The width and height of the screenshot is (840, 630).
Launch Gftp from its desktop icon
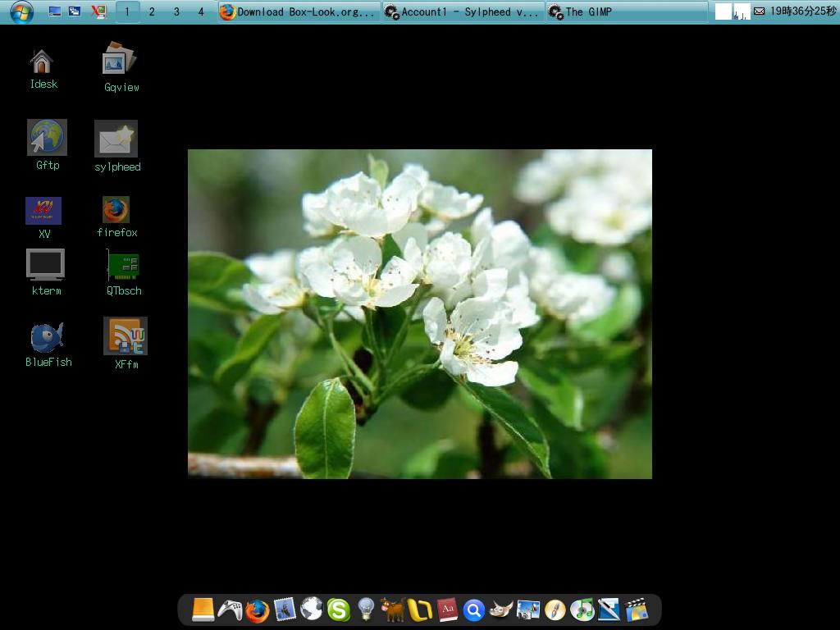click(x=46, y=139)
